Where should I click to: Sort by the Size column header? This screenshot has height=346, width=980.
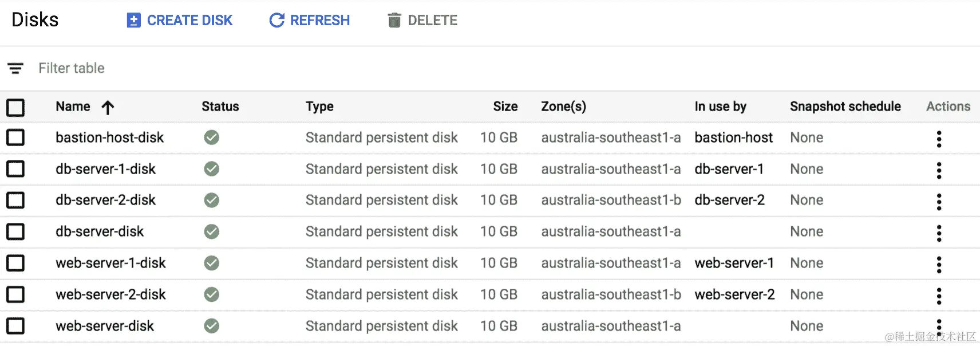(x=505, y=107)
